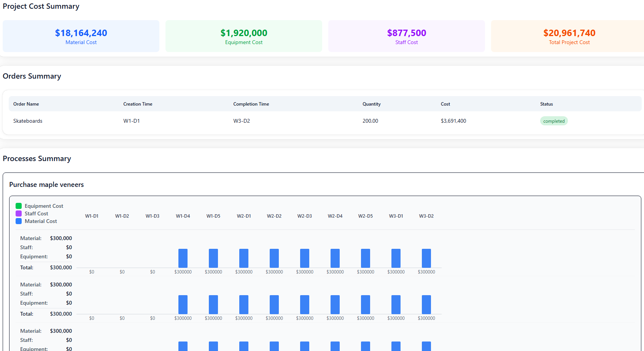This screenshot has height=351, width=644.
Task: Click the W1-D4 bar in the first chart row
Action: 183,258
